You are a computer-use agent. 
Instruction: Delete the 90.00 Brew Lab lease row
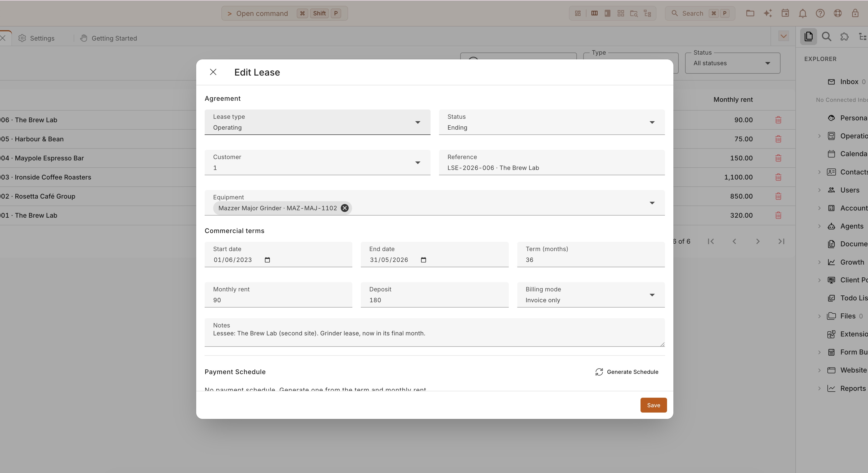[x=778, y=120]
